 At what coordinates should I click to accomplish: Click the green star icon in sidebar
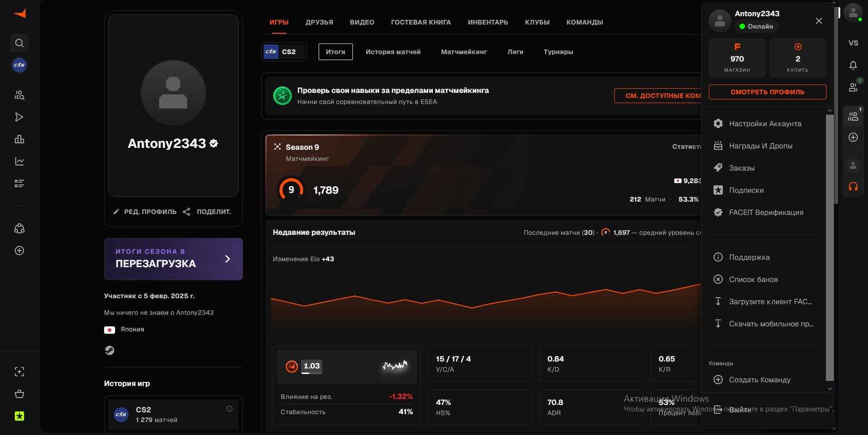pos(19,416)
